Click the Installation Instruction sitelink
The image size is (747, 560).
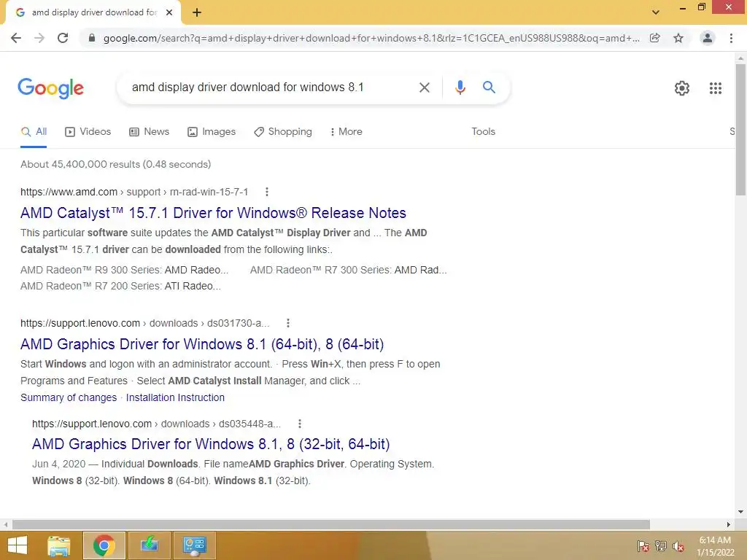pos(175,397)
